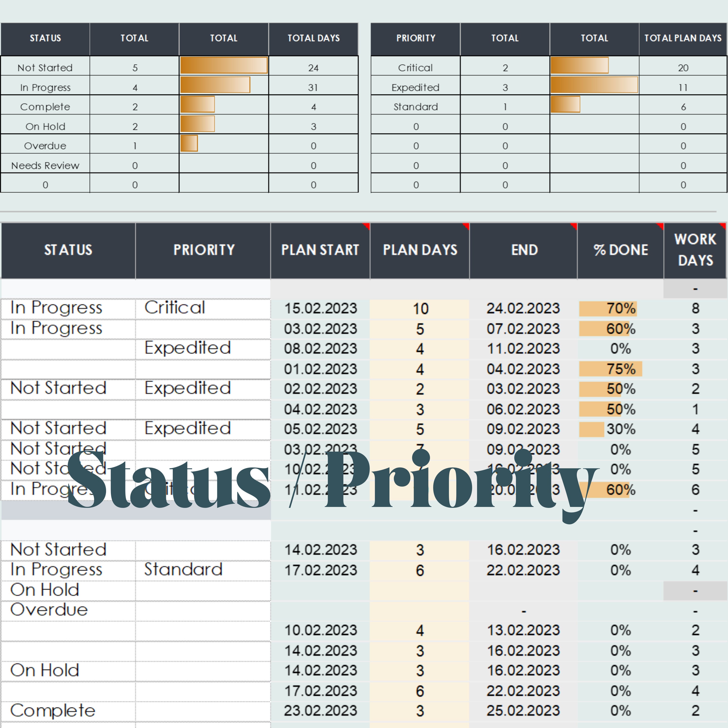Click the work days cell showing 8
Screen dimensions: 728x728
pos(695,309)
